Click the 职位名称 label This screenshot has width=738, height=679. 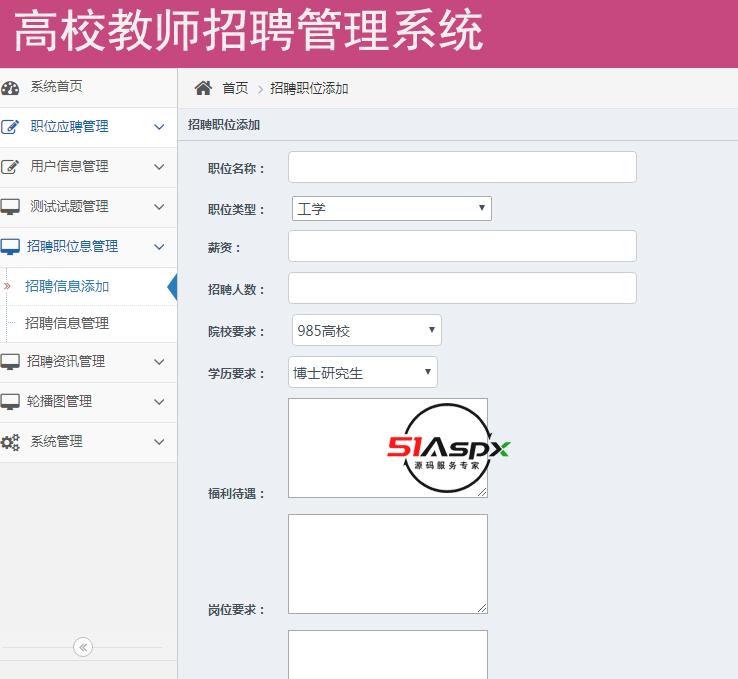[x=236, y=168]
